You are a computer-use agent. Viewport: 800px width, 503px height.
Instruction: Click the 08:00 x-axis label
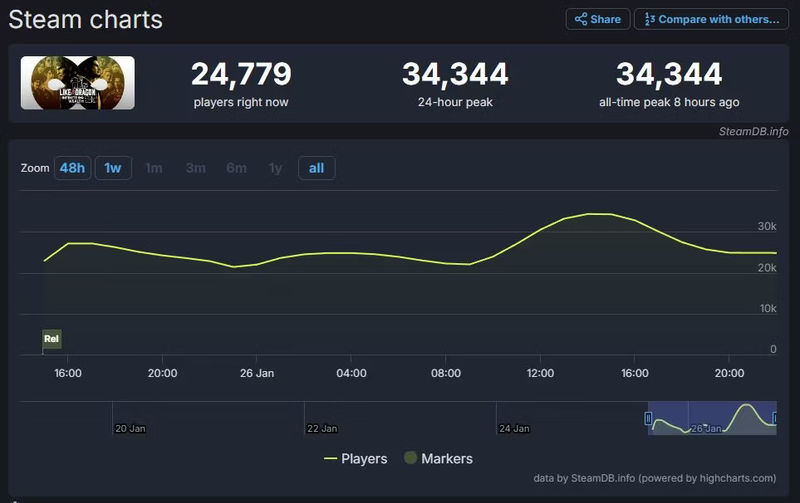[x=446, y=373]
